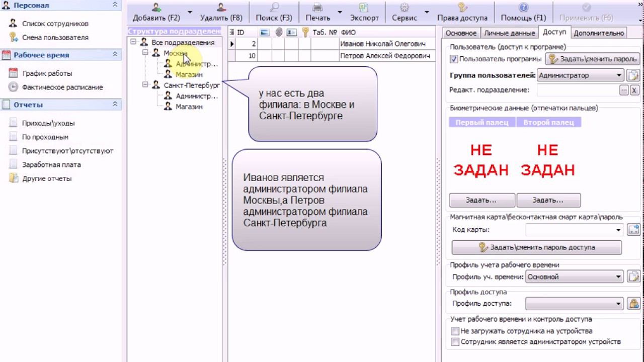
Task: Click X clear button for Редакт. подразделение
Action: point(634,90)
